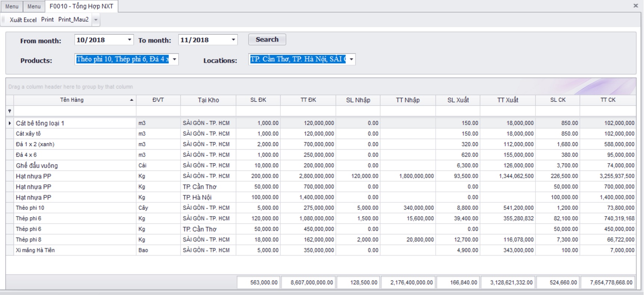Viewport: 644px width, 295px height.
Task: Click the row indicator arrow for Cát bê tông loại 1
Action: click(x=10, y=123)
